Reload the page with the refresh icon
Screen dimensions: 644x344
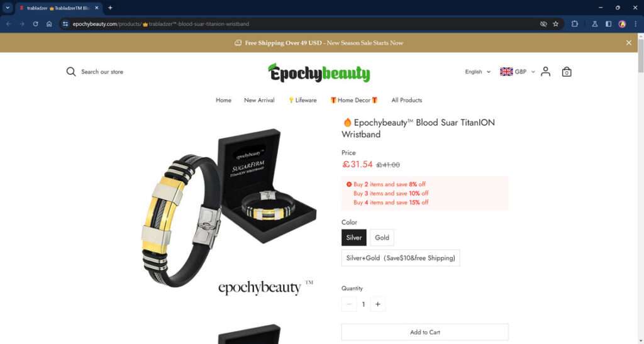click(35, 24)
